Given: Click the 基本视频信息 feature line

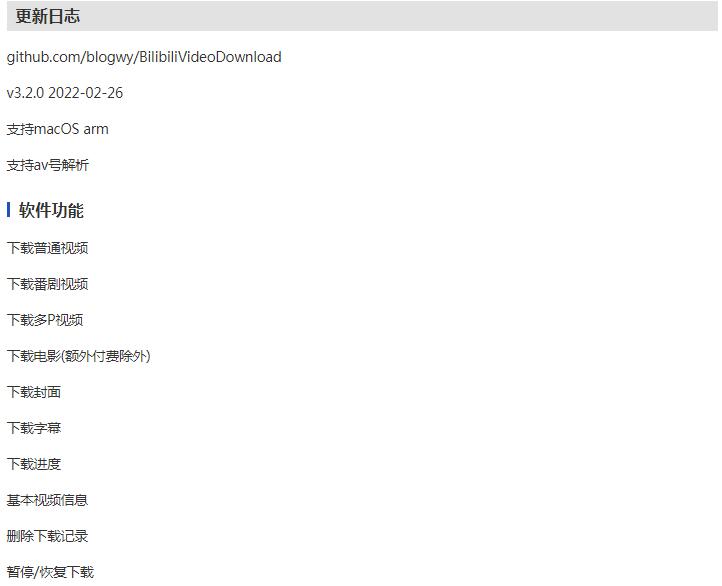Looking at the screenshot, I should (x=47, y=500).
